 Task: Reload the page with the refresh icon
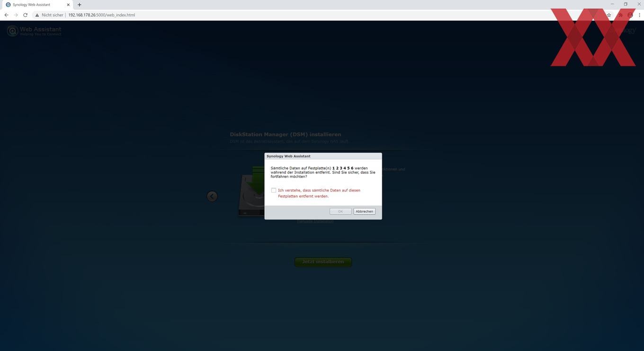(25, 15)
